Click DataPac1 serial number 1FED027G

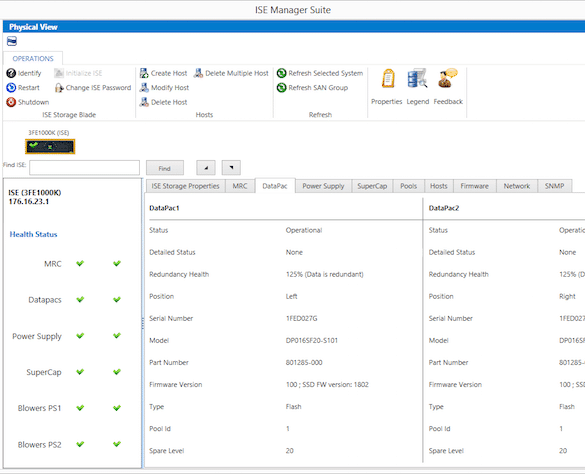[x=301, y=318]
